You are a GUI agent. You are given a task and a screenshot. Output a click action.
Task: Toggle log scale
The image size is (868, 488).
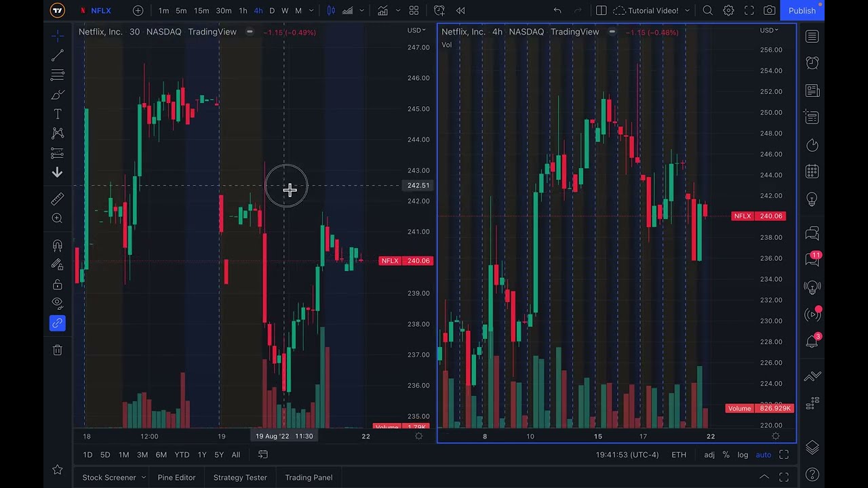[743, 455]
